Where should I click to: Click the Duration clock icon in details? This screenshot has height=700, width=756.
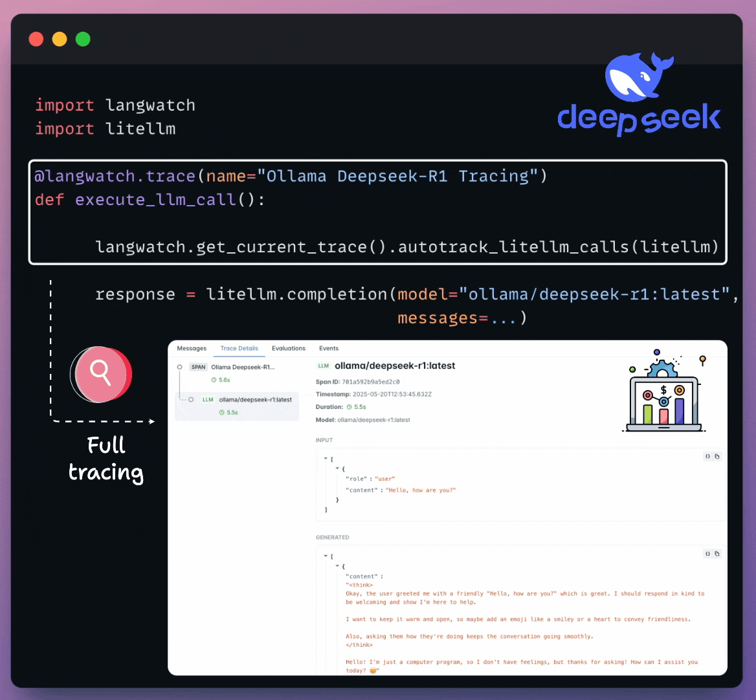pos(349,407)
